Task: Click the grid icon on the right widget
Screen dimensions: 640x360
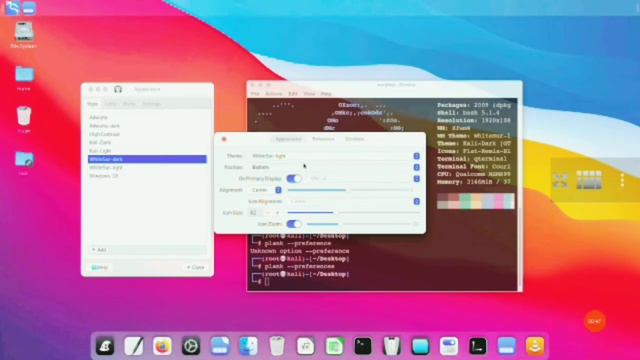Action: pyautogui.click(x=589, y=180)
